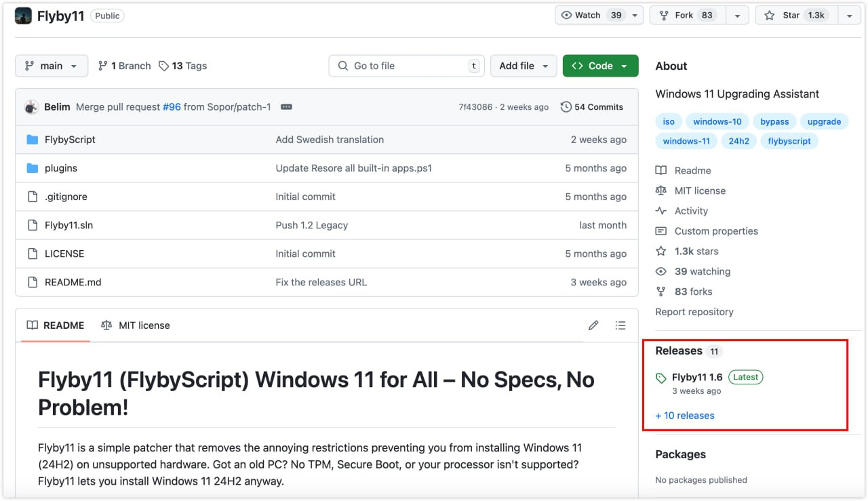Click the LICENSE file icon
Screen dimensions: 868x501
(x=32, y=254)
